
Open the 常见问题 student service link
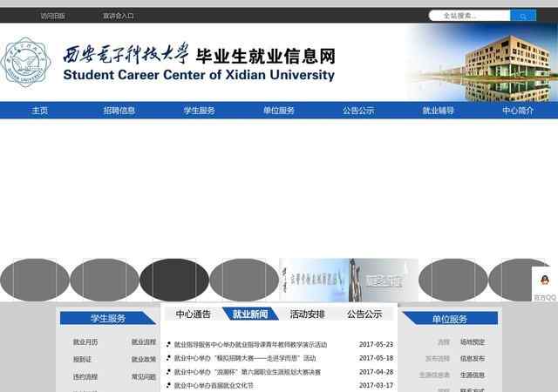(x=144, y=376)
